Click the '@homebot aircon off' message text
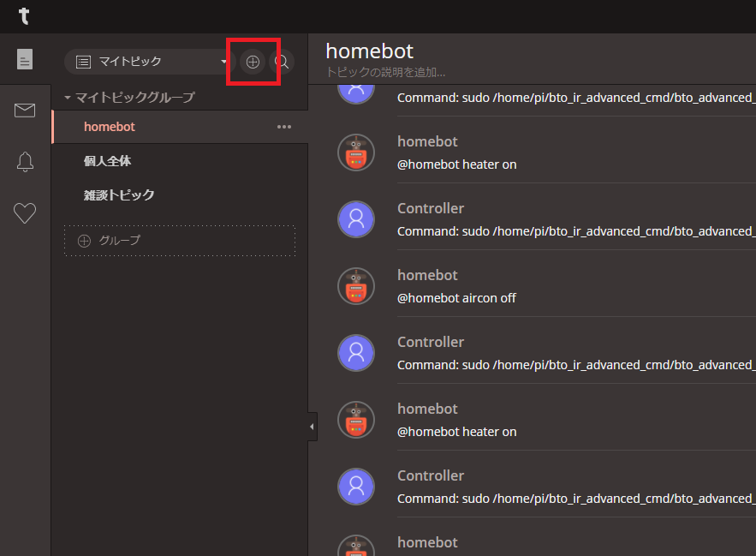This screenshot has height=556, width=756. point(456,298)
